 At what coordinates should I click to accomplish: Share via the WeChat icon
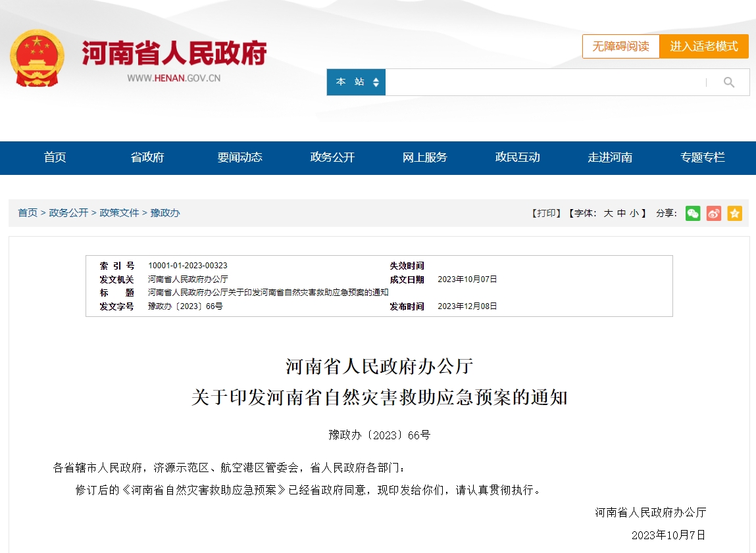693,213
